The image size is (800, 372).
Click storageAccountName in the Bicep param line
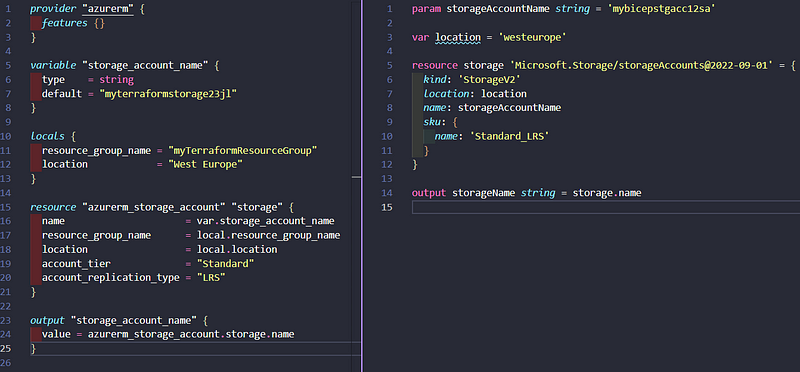pyautogui.click(x=498, y=9)
